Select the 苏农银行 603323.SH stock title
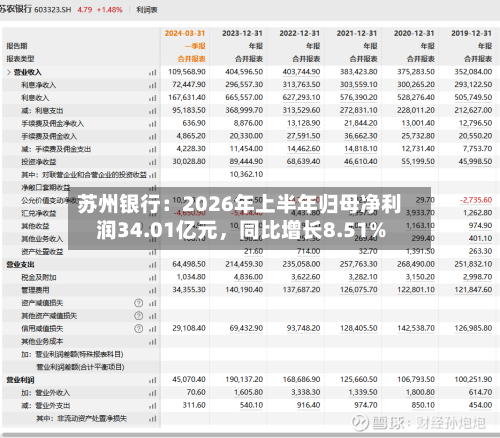The image size is (500, 438). pyautogui.click(x=35, y=9)
